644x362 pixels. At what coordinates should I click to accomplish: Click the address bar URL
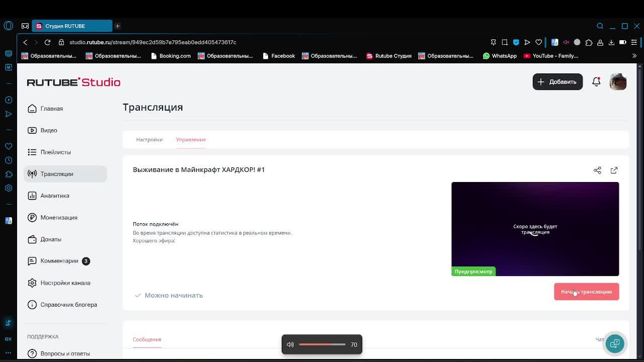153,42
